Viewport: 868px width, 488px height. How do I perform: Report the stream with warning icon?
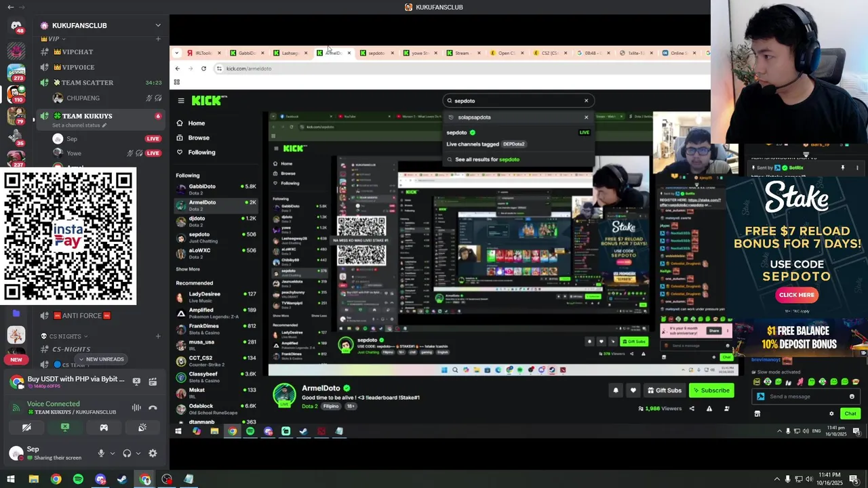coord(709,409)
